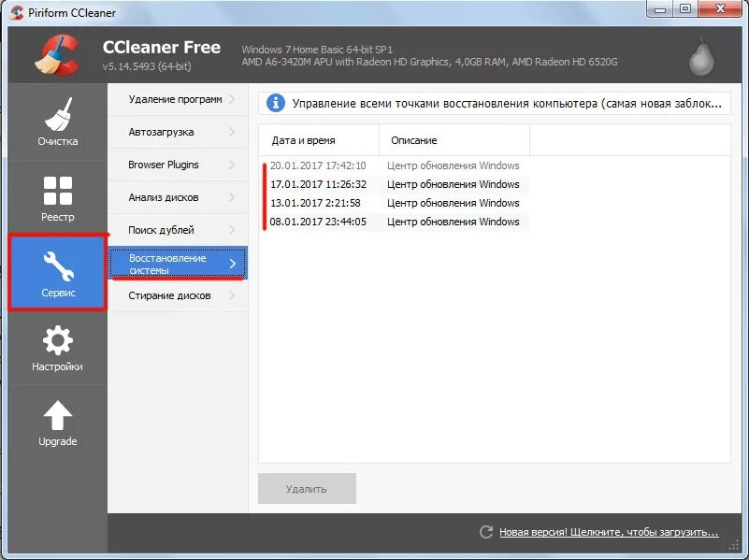The image size is (749, 560).
Task: Click the v5.14.5493 version text
Action: tap(147, 66)
